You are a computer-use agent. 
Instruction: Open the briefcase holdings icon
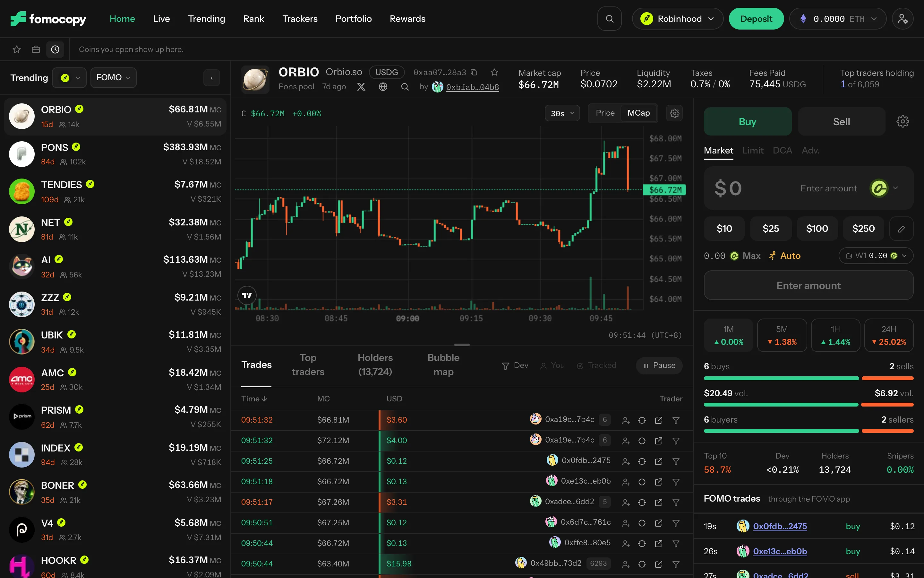[36, 49]
